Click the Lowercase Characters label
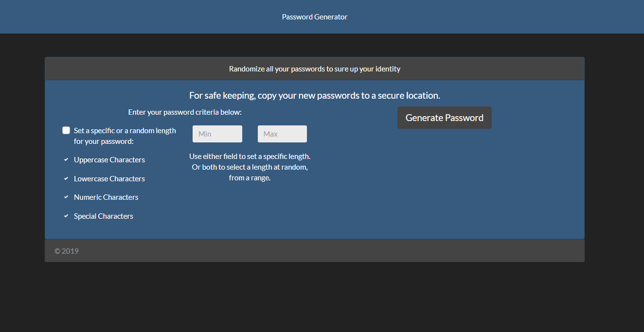This screenshot has width=644, height=332. [109, 178]
